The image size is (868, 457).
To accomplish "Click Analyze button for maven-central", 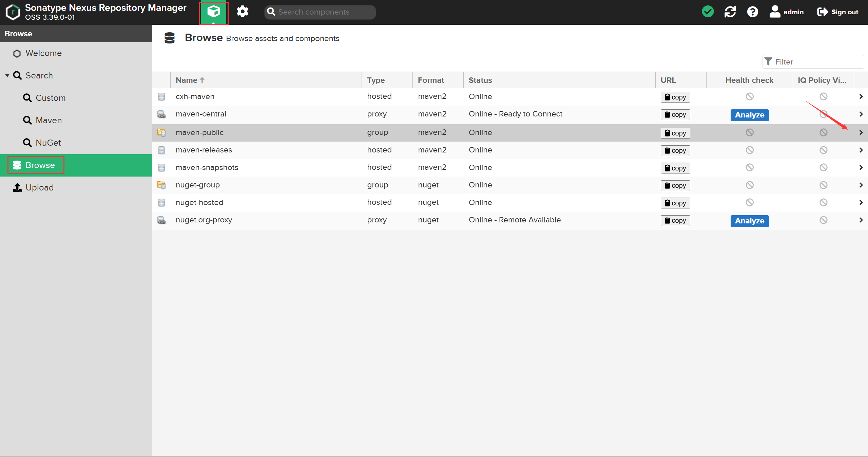I will [749, 115].
